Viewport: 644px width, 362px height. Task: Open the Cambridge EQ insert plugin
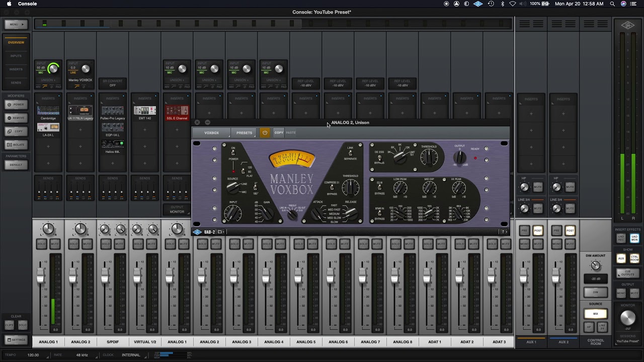[x=48, y=112]
